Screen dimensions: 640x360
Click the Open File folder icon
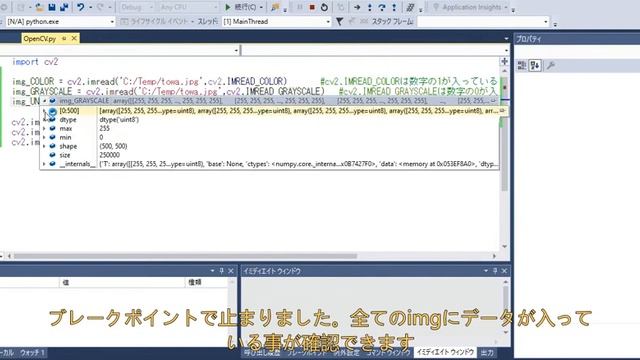click(x=40, y=7)
